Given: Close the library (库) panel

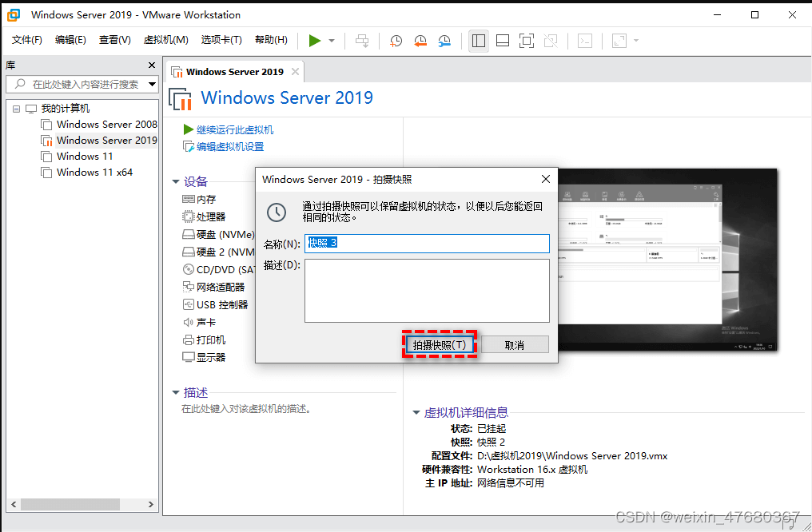Looking at the screenshot, I should pyautogui.click(x=151, y=66).
